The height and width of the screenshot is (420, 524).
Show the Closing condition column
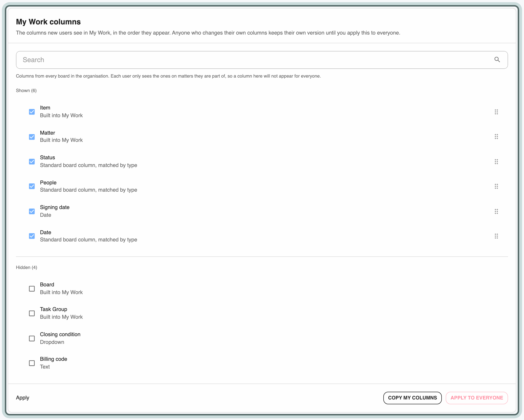pyautogui.click(x=32, y=339)
